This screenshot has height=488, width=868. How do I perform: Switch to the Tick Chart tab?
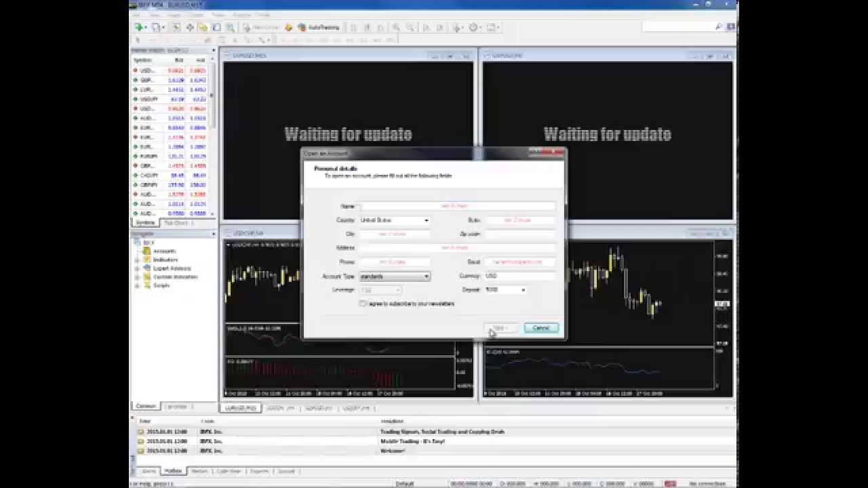click(x=176, y=222)
